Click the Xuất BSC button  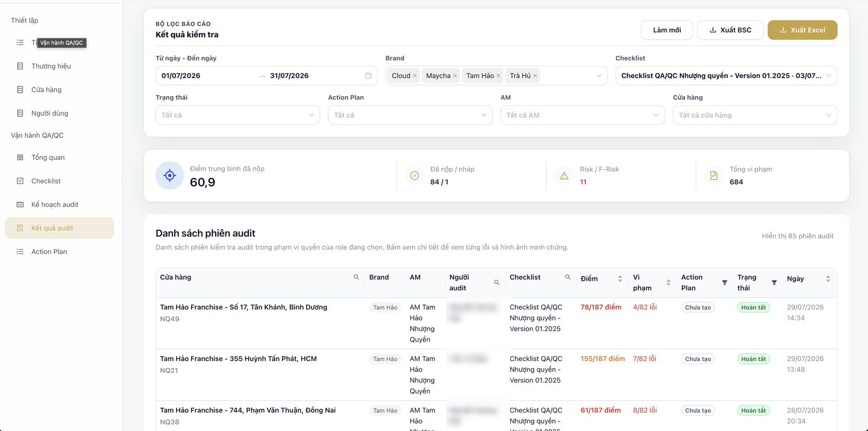[730, 30]
